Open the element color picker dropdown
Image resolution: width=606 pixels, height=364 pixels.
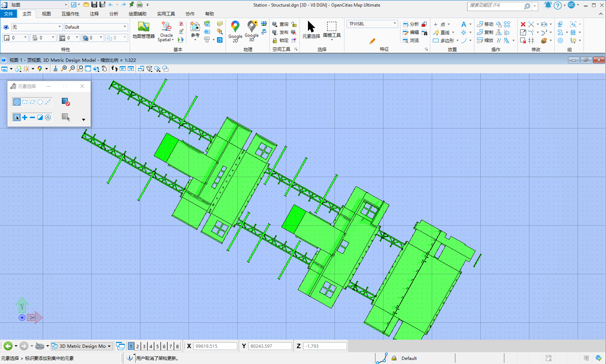point(25,38)
